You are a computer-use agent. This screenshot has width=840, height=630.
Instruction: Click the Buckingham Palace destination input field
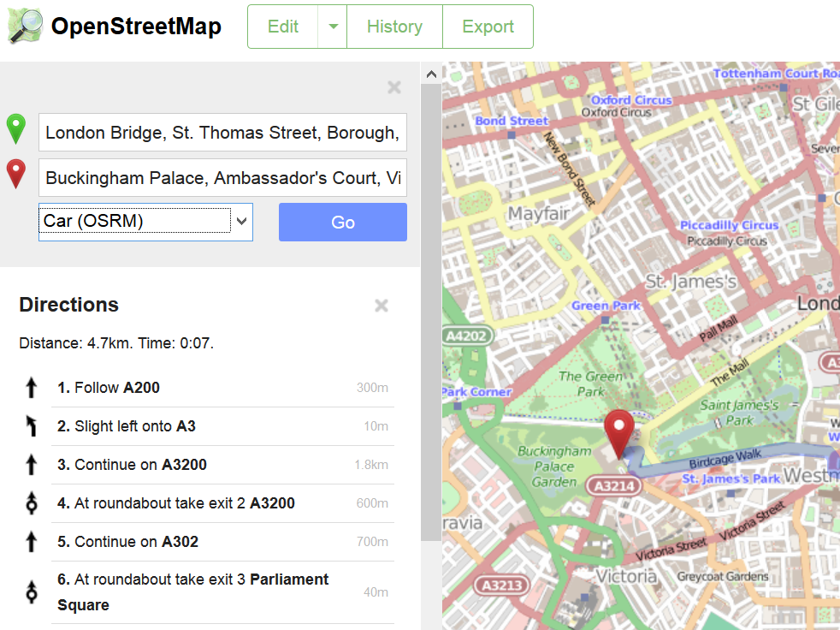pos(223,177)
